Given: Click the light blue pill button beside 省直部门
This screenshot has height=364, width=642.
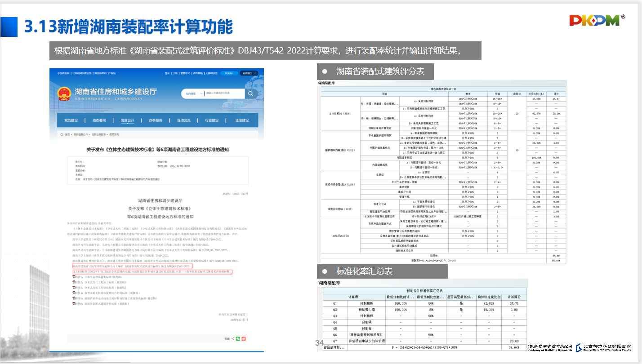Looking at the screenshot, I should [x=229, y=73].
